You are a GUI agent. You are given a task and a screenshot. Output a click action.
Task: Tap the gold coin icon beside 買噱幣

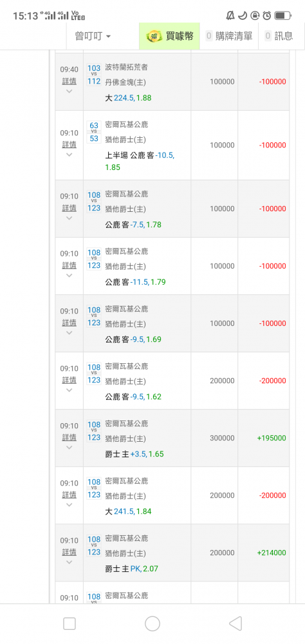[x=153, y=36]
